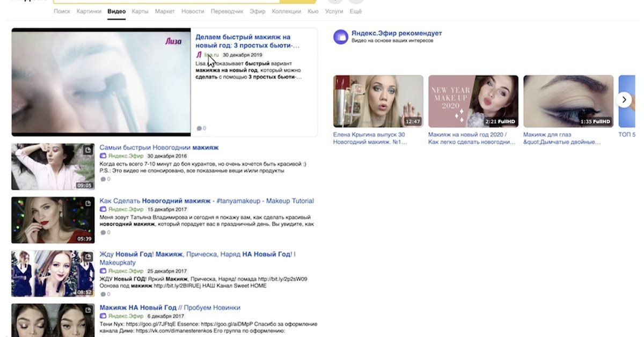Play the 09:05 duration video thumbnail

click(x=53, y=166)
